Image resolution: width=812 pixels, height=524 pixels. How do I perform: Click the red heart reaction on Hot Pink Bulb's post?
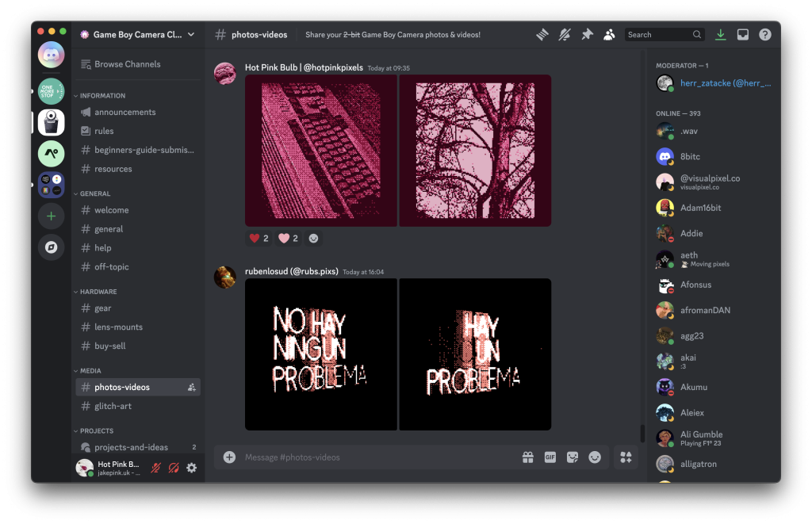pyautogui.click(x=259, y=238)
